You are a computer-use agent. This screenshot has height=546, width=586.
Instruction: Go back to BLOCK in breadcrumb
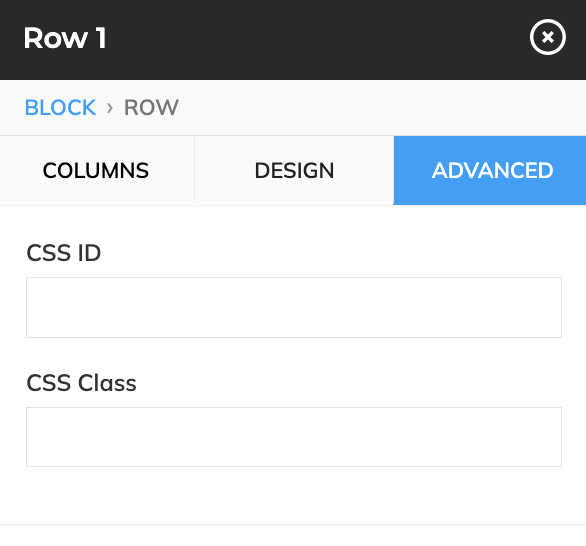tap(60, 108)
